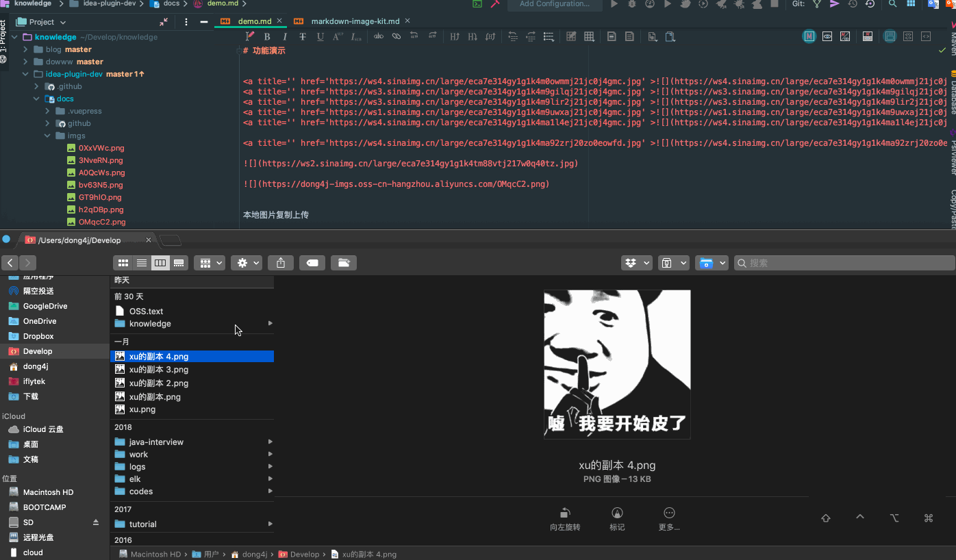Select the strikethrough formatting icon
This screenshot has width=956, height=560.
(302, 36)
